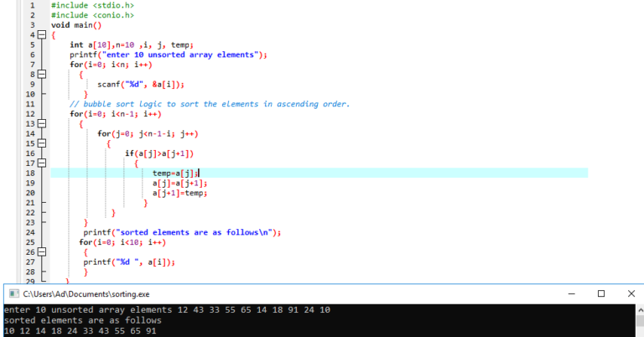Screen dimensions: 644x337
Task: Click line number 24 in the gutter
Action: (x=30, y=232)
